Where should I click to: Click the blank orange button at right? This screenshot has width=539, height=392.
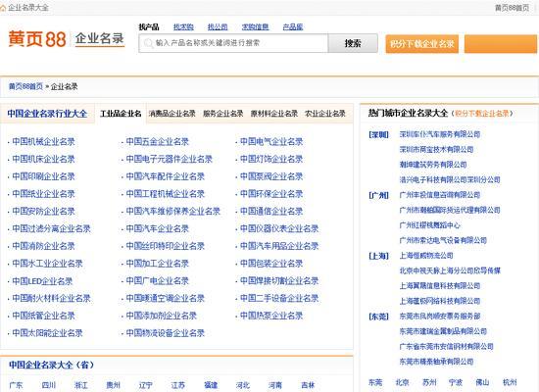501,44
